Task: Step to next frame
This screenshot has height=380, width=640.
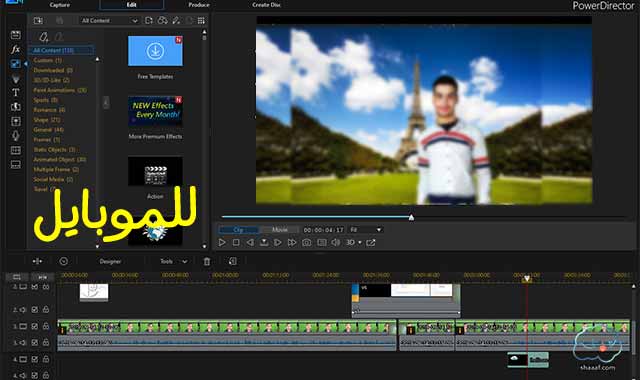Action: point(278,242)
